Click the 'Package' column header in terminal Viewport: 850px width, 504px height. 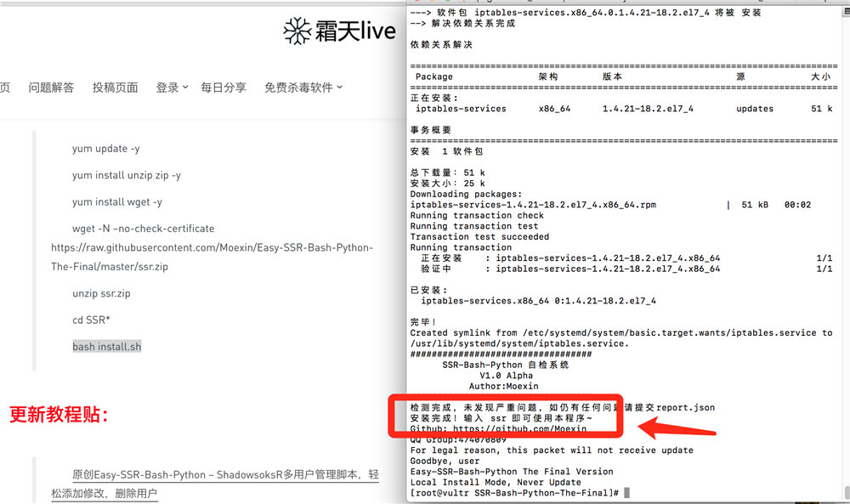pyautogui.click(x=434, y=76)
